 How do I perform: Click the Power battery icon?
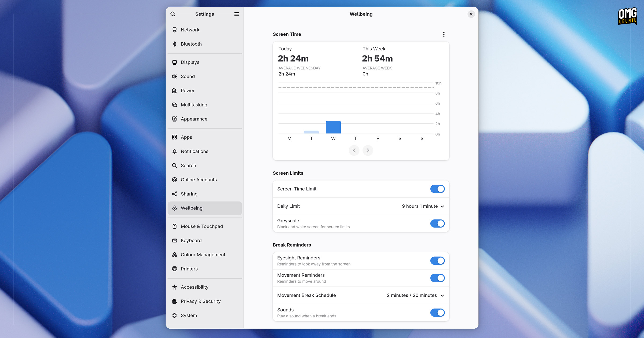tap(174, 91)
